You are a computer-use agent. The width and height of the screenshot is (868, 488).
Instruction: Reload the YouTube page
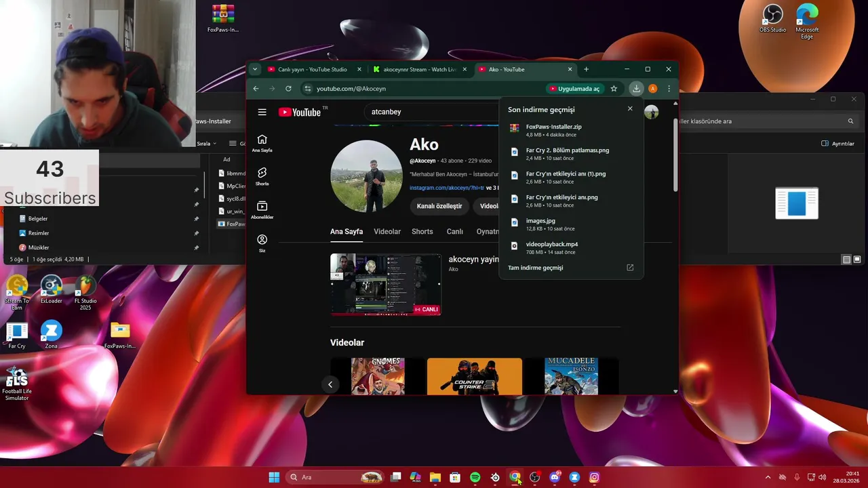[288, 89]
